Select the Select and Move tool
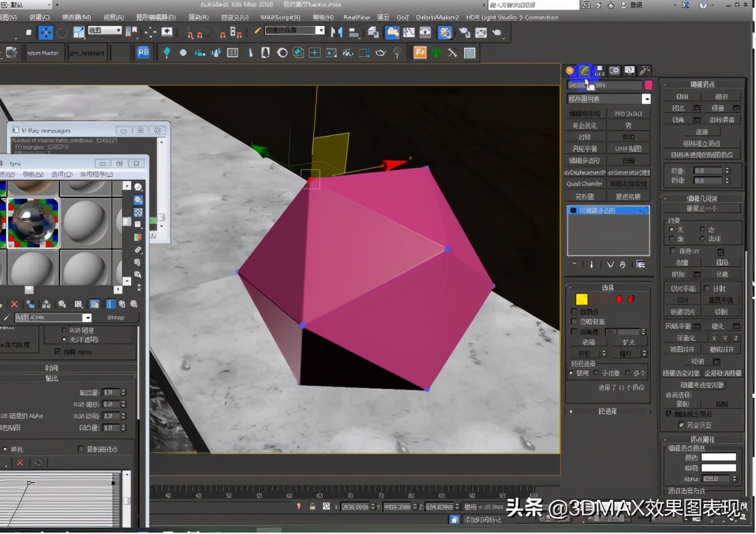This screenshot has width=756, height=534. pyautogui.click(x=46, y=32)
